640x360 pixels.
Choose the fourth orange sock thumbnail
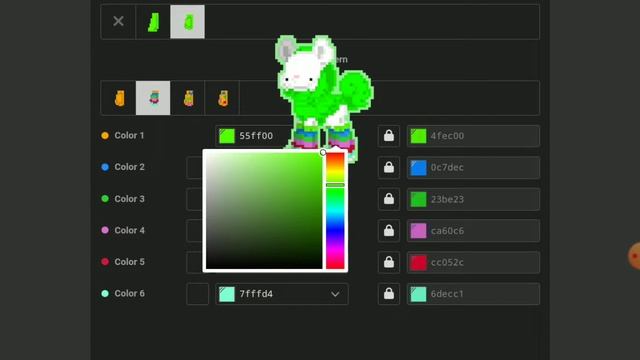pyautogui.click(x=222, y=98)
